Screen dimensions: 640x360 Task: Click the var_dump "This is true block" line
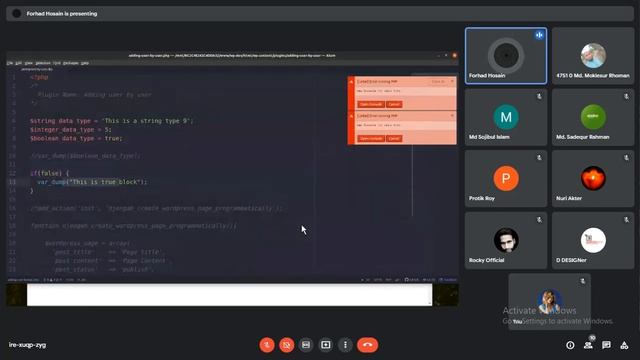click(x=92, y=182)
